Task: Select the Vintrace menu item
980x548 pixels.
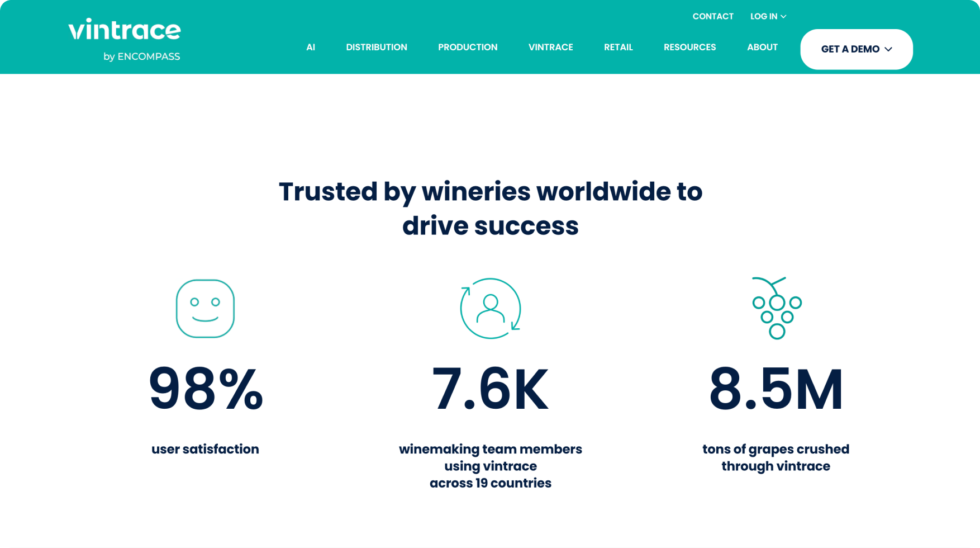Action: [551, 47]
